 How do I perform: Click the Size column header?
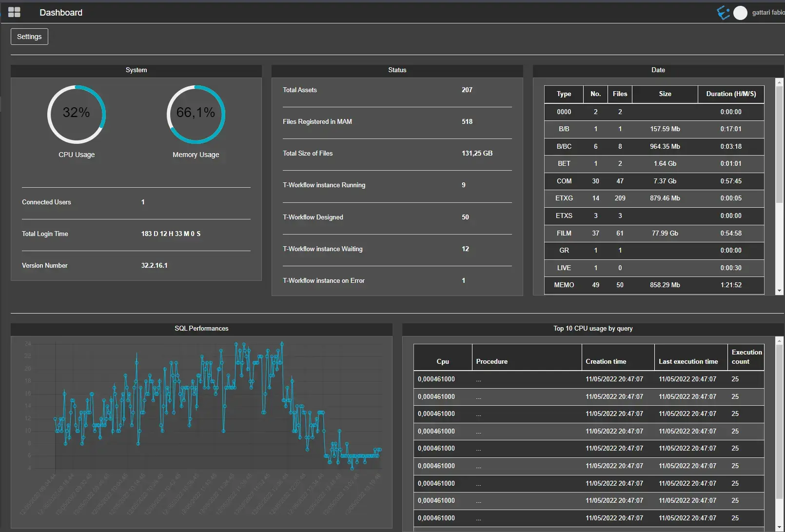(x=665, y=94)
